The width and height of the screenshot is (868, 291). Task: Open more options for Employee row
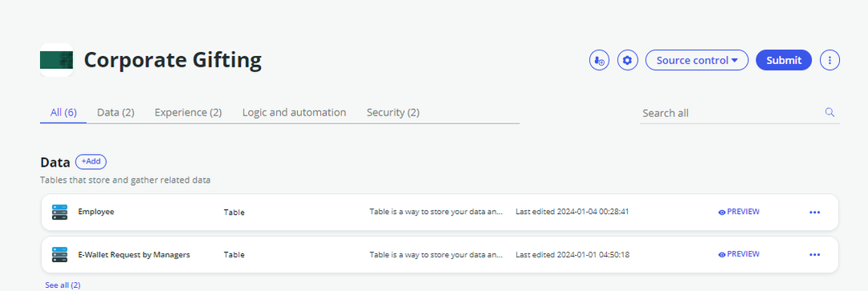point(814,212)
